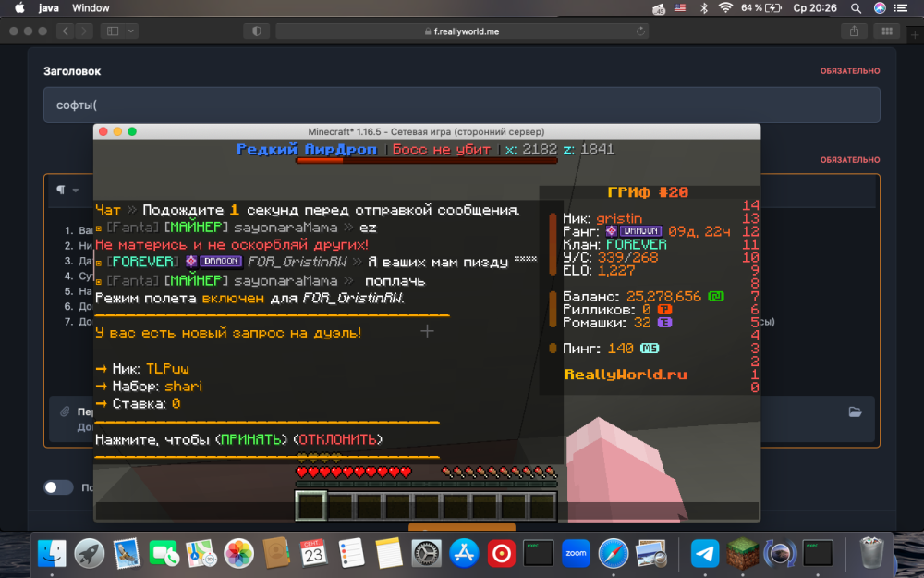Click the battery 64 % indicator
This screenshot has width=924, height=578.
pyautogui.click(x=760, y=8)
